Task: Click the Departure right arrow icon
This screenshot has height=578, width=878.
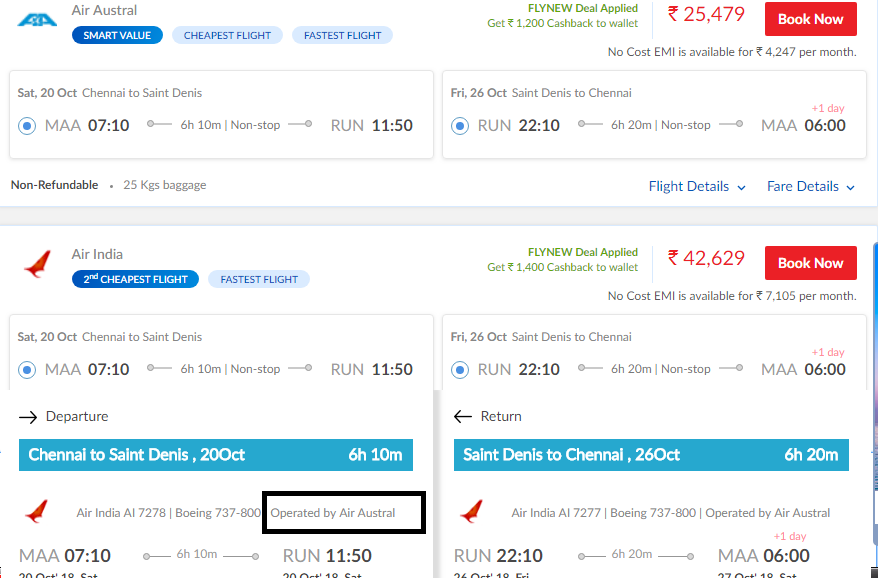Action: (x=28, y=417)
